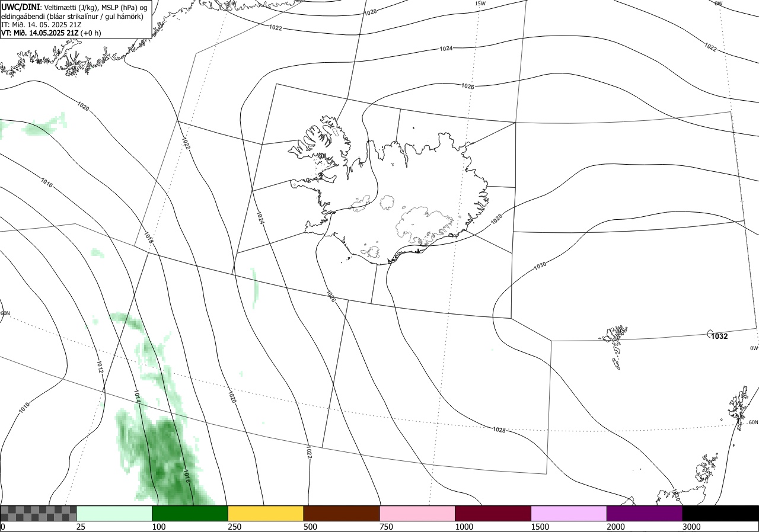Click the "eldingaábendi" description line
The image size is (759, 532).
[72, 16]
